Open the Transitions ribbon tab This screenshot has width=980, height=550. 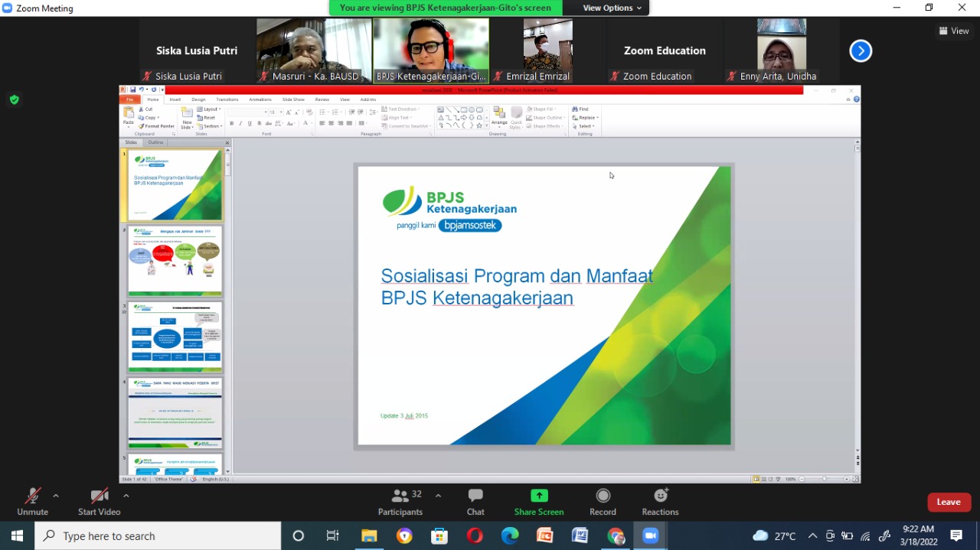[x=227, y=99]
